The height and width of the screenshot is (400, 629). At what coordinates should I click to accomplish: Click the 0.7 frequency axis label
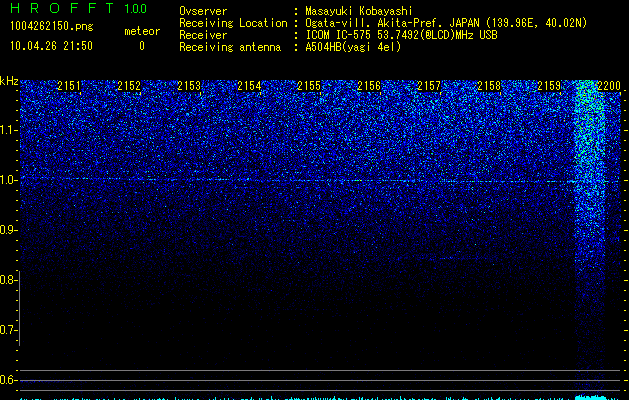click(x=8, y=330)
